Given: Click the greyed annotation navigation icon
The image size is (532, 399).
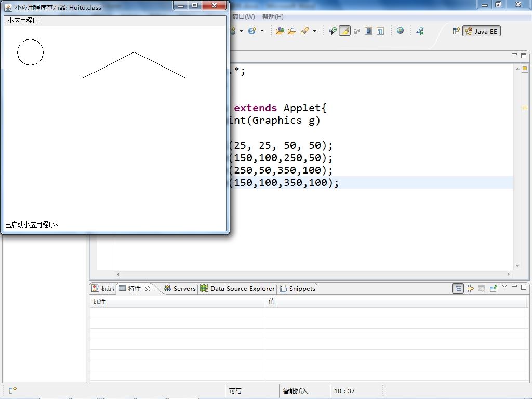Looking at the screenshot, I should [356, 31].
